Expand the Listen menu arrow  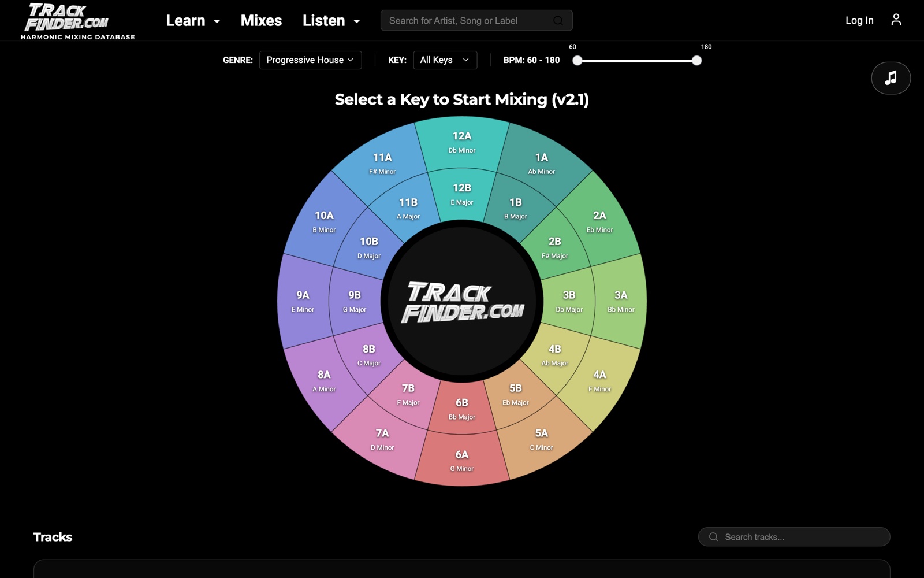tap(357, 21)
